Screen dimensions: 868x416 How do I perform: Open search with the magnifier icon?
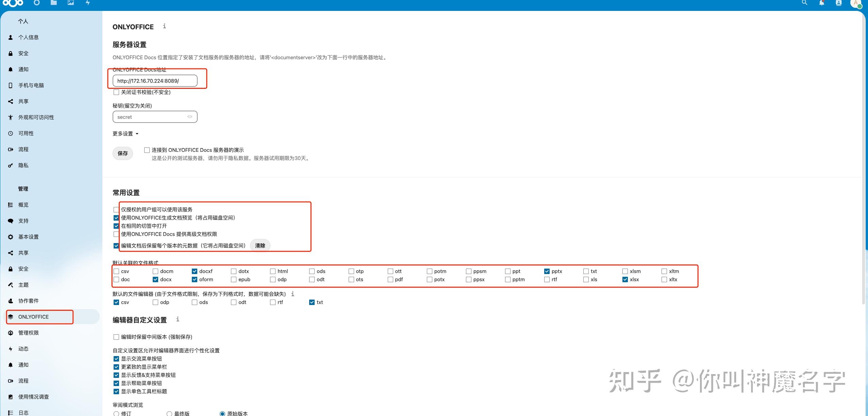click(x=804, y=3)
